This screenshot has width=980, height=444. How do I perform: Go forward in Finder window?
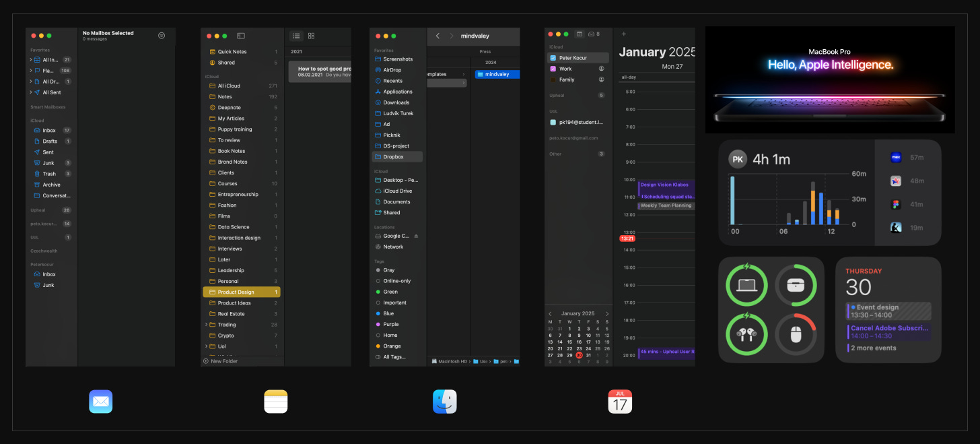click(x=452, y=36)
